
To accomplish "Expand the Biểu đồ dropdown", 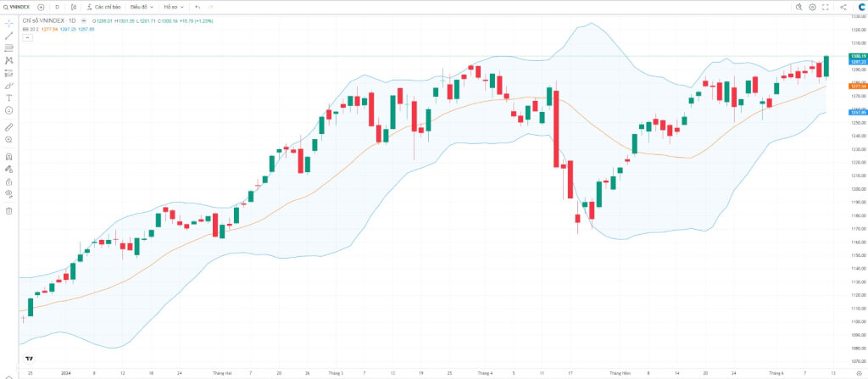I will [x=142, y=7].
